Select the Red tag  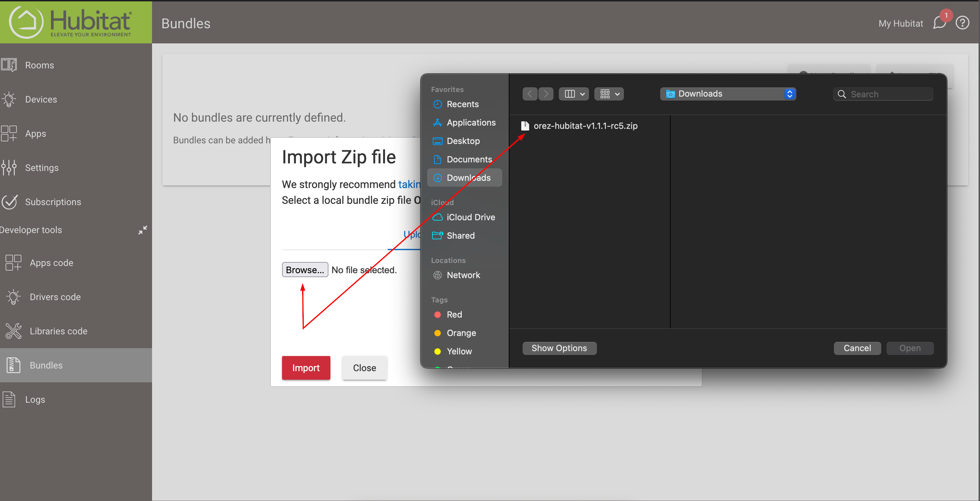454,314
